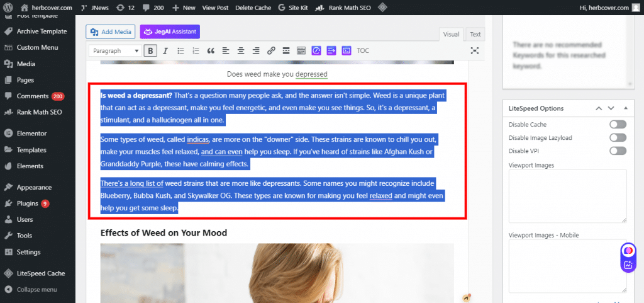Image resolution: width=644 pixels, height=303 pixels.
Task: Toggle Disable Cache switch
Action: (x=618, y=125)
